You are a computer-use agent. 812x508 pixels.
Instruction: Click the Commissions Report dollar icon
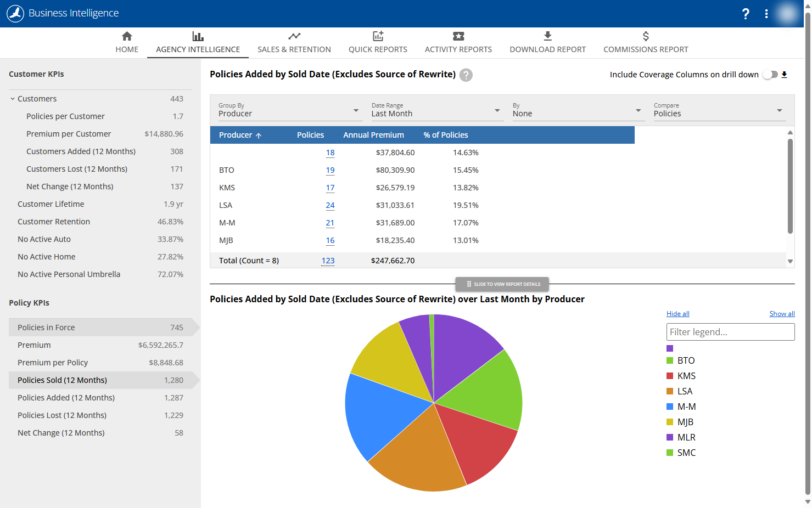tap(646, 36)
